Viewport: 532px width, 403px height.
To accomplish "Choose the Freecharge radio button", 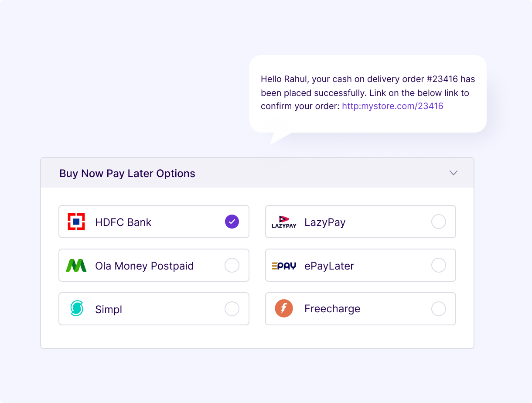I will coord(439,309).
